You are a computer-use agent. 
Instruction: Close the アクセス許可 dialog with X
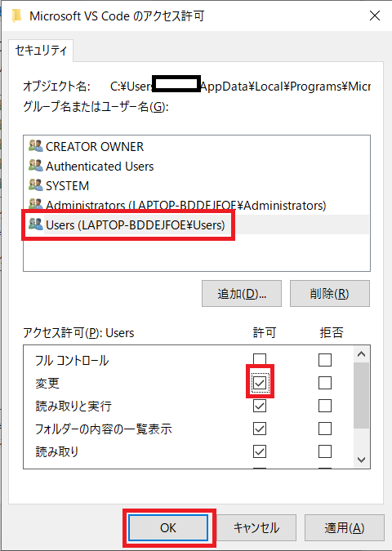[375, 16]
